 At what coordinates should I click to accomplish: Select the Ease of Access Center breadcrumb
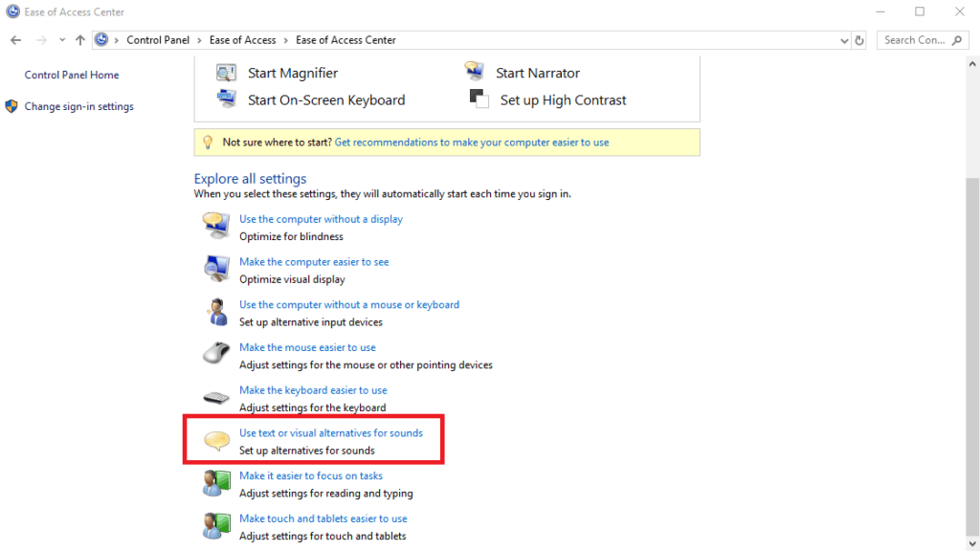345,40
